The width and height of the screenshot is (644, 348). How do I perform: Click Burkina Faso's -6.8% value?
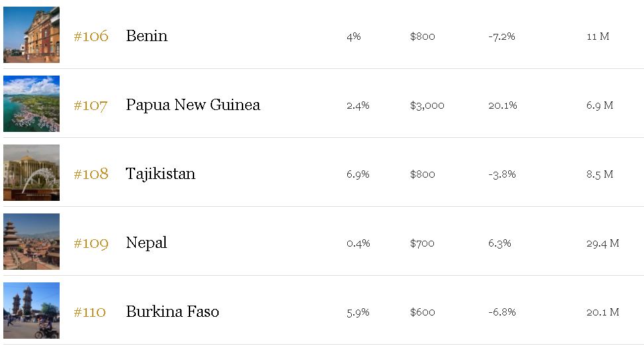(502, 312)
